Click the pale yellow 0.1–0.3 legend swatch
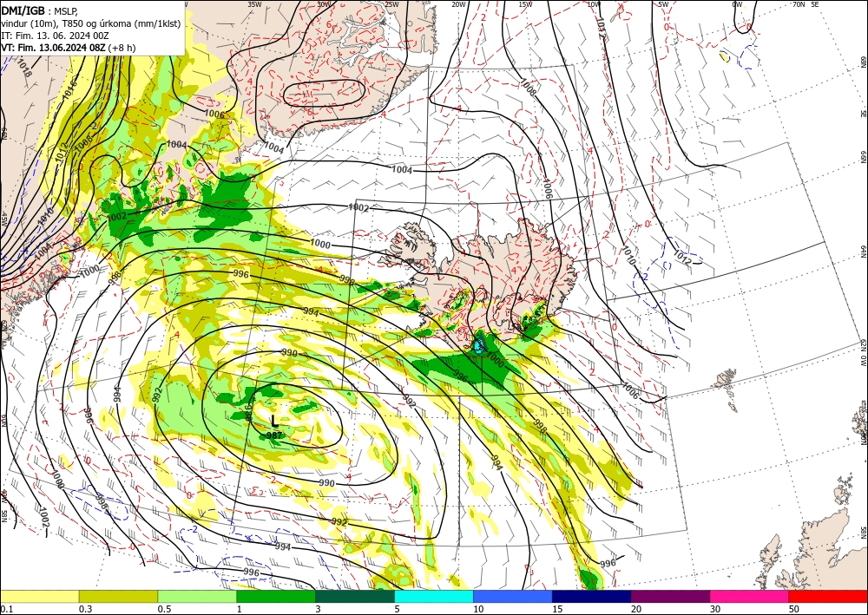This screenshot has width=868, height=615. (39, 596)
